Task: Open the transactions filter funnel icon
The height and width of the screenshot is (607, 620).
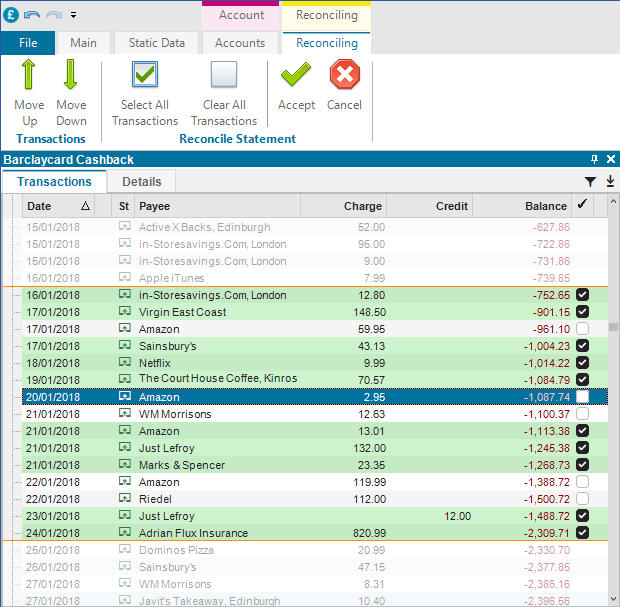Action: [x=590, y=182]
